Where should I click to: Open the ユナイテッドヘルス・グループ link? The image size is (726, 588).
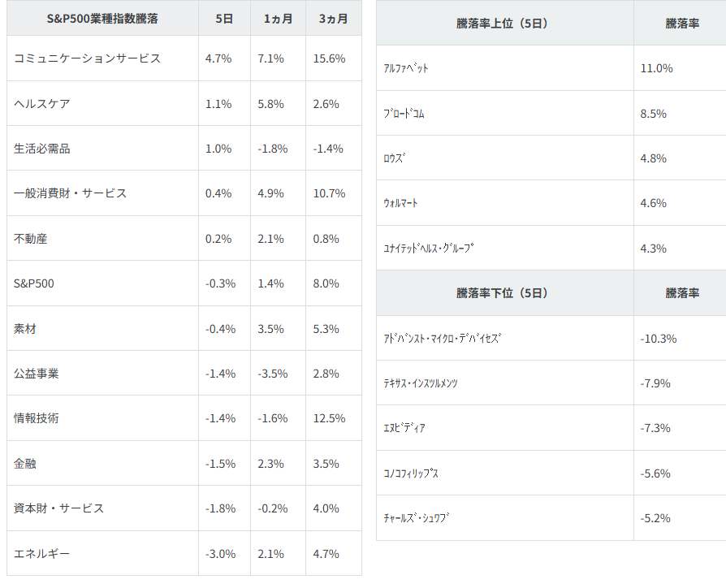tap(428, 249)
